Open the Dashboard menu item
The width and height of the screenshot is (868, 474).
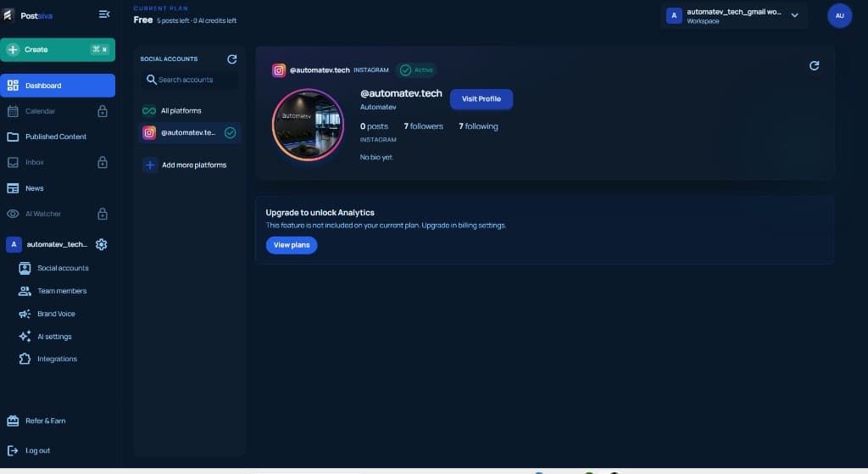pyautogui.click(x=58, y=86)
